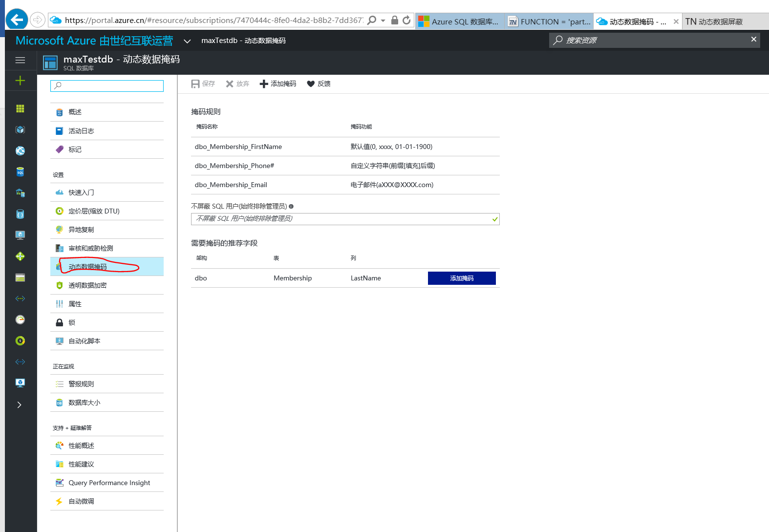
Task: Click the maxTestdb - 动态数据掩码 breadcrumb
Action: tap(243, 41)
